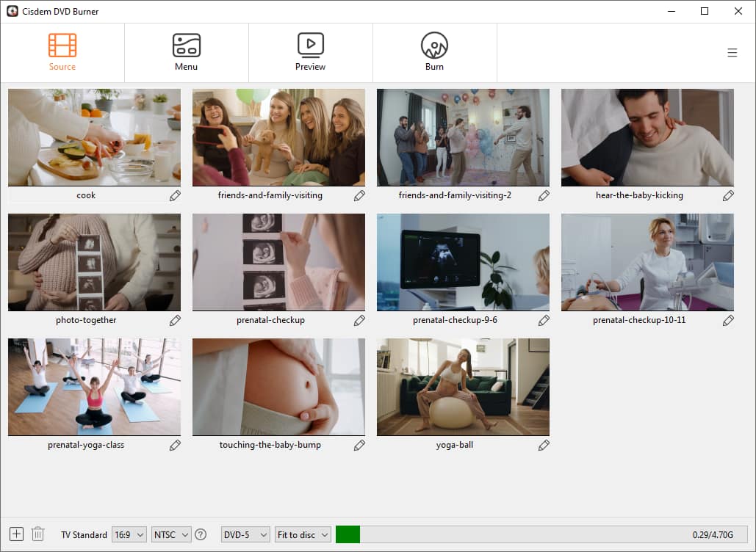This screenshot has height=552, width=756.
Task: Open the NTSC TV standard dropdown
Action: coord(170,534)
